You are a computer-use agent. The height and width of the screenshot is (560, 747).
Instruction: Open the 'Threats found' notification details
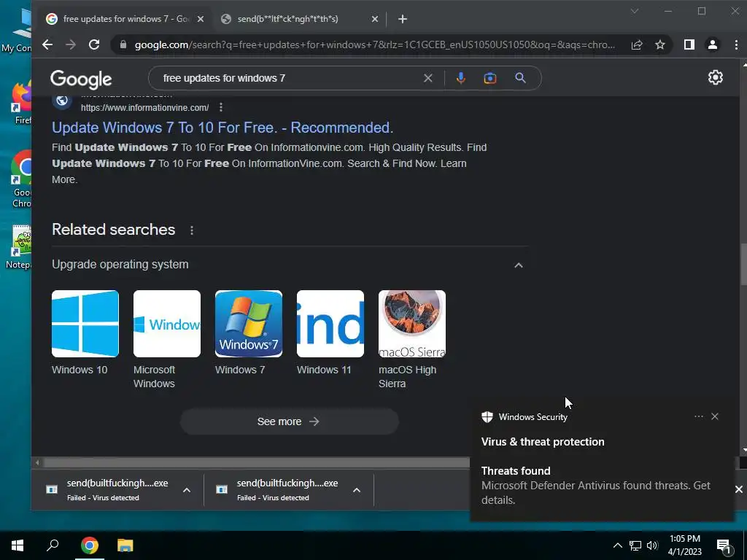pos(595,486)
